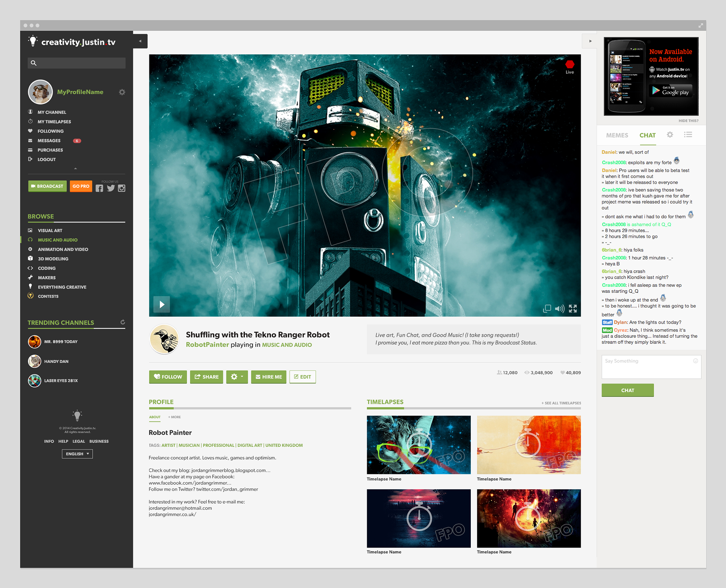The image size is (726, 588).
Task: Switch to the MEMES tab
Action: tap(617, 135)
